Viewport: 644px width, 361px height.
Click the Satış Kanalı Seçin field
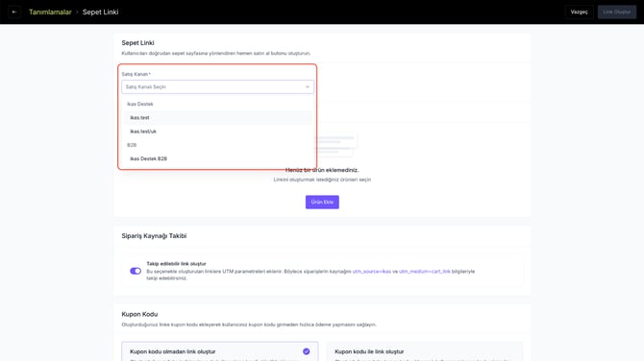pos(217,87)
